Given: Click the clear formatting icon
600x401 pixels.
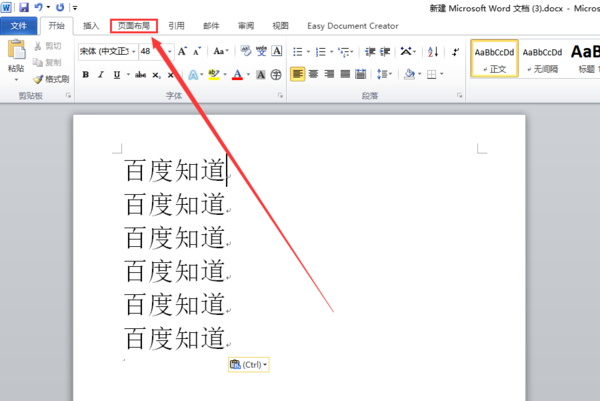Looking at the screenshot, I should pos(245,51).
